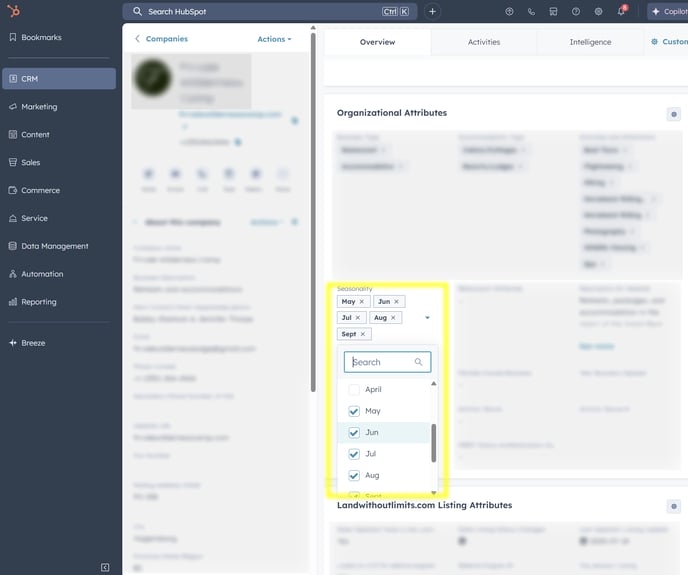688x575 pixels.
Task: Open the Marketing section
Action: 33,107
